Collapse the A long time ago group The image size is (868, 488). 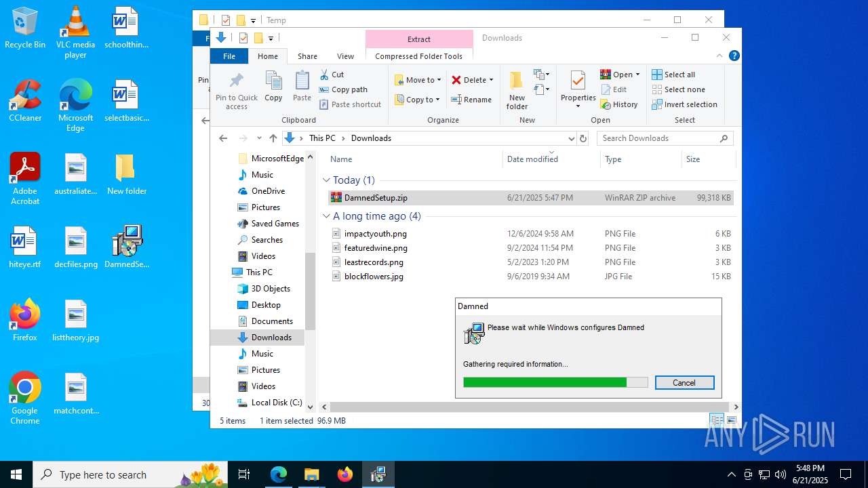coord(326,216)
